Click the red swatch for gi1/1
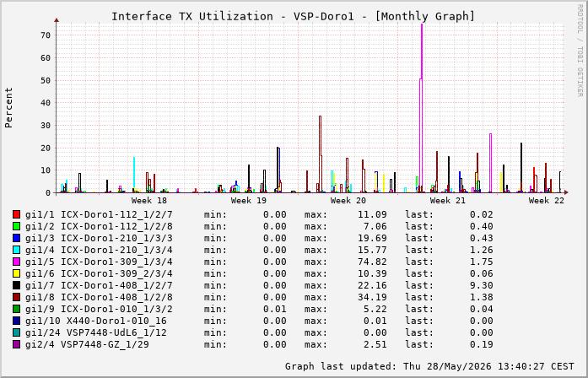Viewport: 588px width, 378px height. pos(17,214)
